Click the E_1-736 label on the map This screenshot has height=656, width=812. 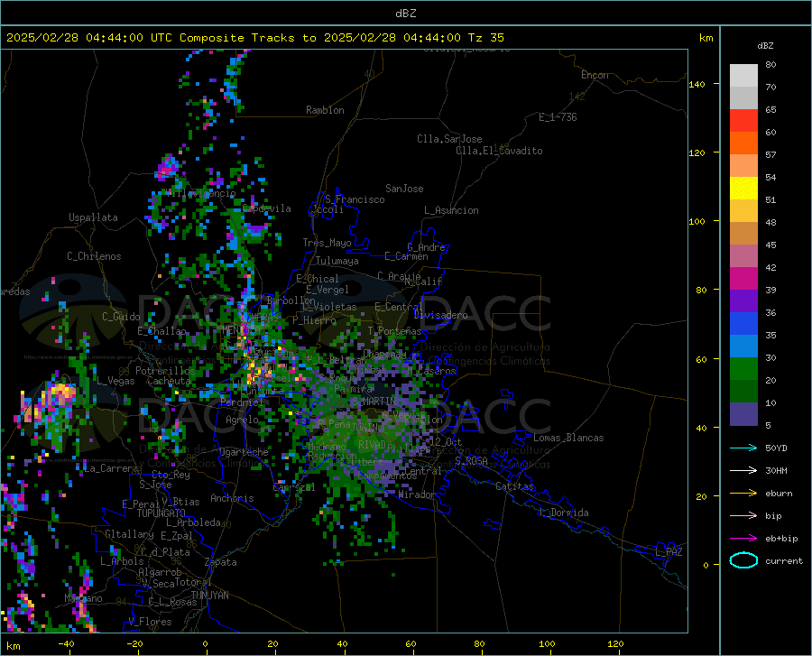click(x=558, y=117)
